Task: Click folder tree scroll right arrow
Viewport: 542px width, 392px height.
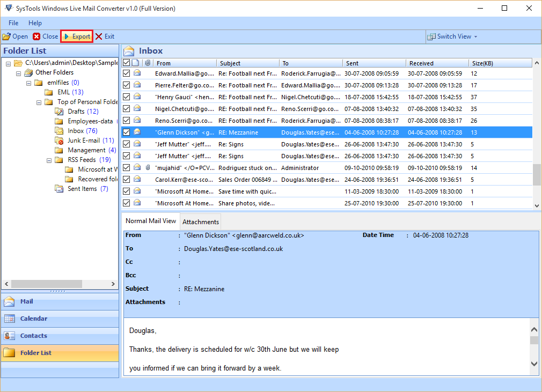Action: click(113, 284)
